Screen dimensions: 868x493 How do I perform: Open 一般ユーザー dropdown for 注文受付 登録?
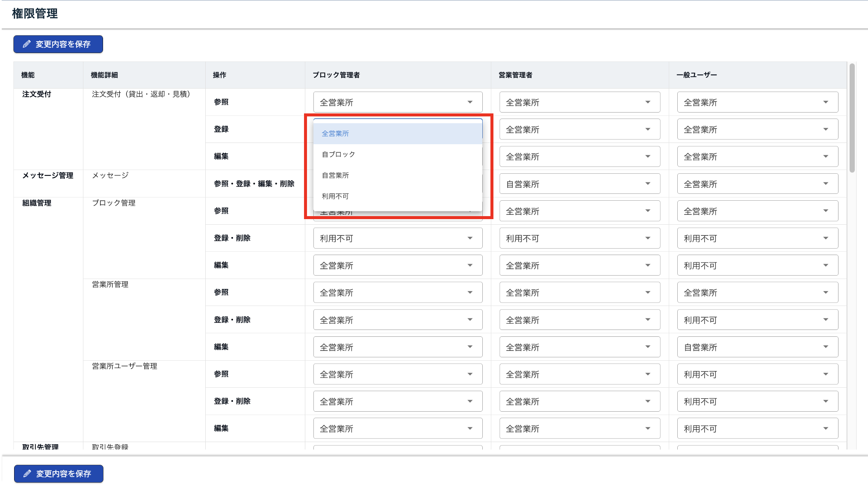coord(758,129)
